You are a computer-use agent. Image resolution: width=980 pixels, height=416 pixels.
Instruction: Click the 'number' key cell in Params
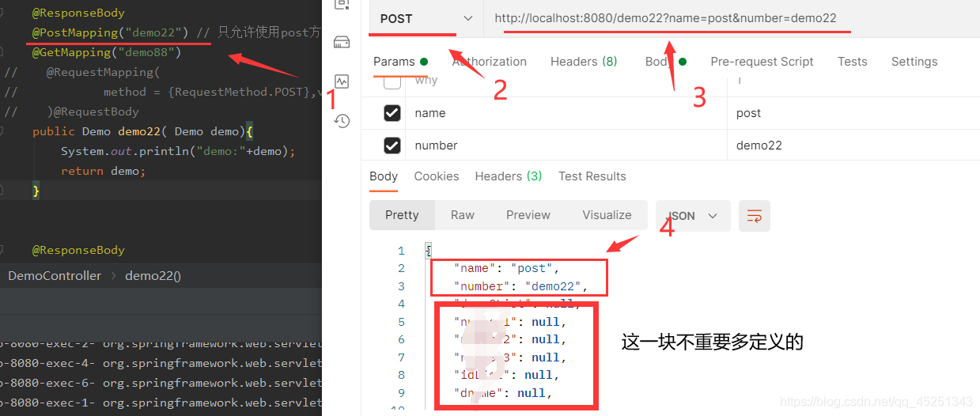[566, 146]
